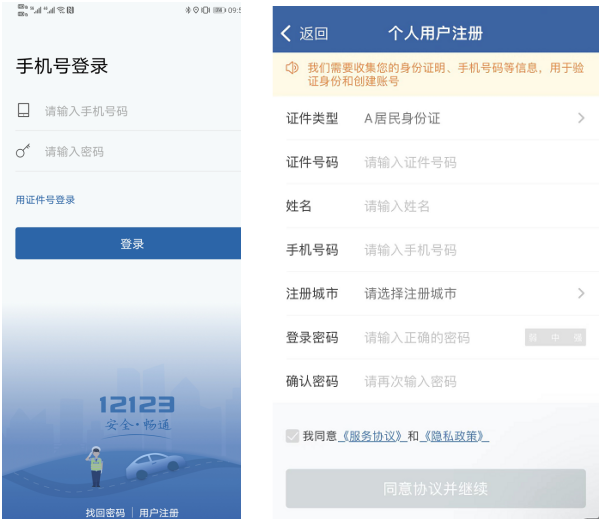The width and height of the screenshot is (601, 521).
Task: Click the blue 登录 button
Action: pyautogui.click(x=132, y=243)
